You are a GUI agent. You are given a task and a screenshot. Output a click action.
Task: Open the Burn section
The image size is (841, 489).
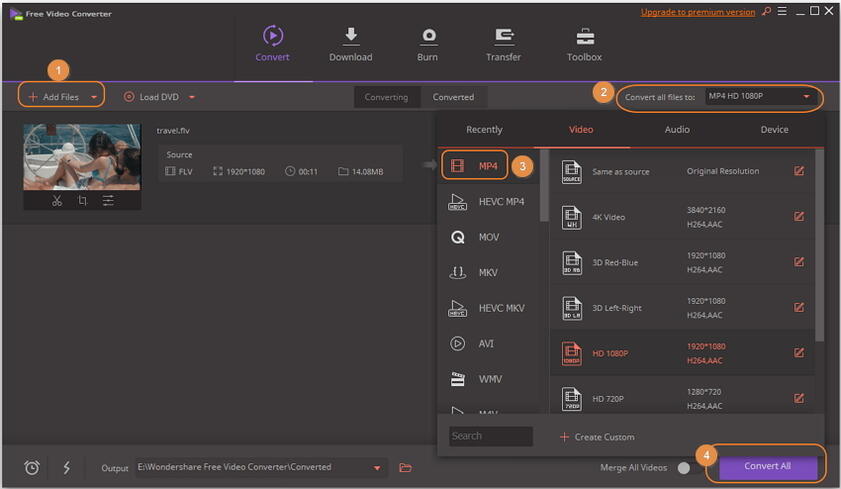(x=427, y=44)
